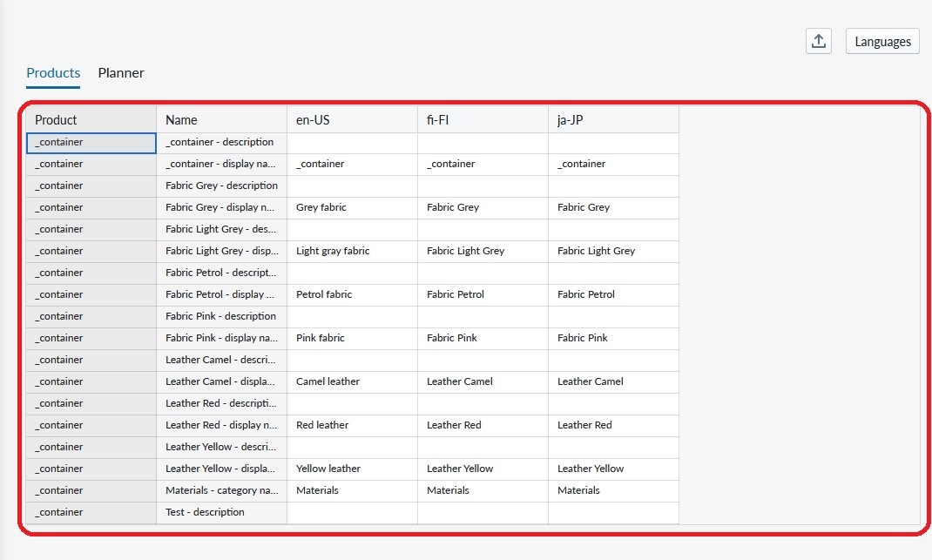Select the '_container - display na...' name cell
This screenshot has height=560, width=932.
pyautogui.click(x=222, y=164)
